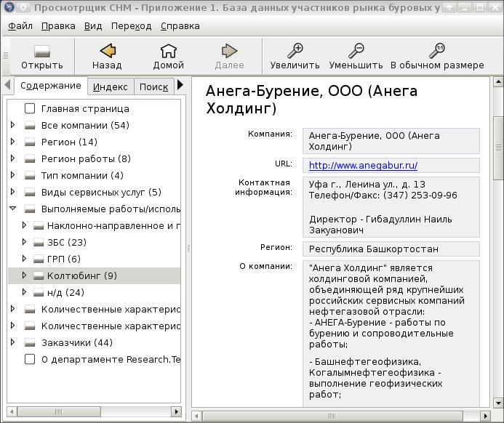504x423 pixels.
Task: Expand the Регион работы (8) node
Action: pyautogui.click(x=12, y=158)
